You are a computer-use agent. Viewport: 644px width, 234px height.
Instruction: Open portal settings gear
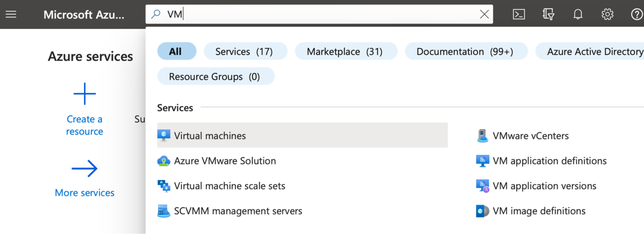pos(607,15)
